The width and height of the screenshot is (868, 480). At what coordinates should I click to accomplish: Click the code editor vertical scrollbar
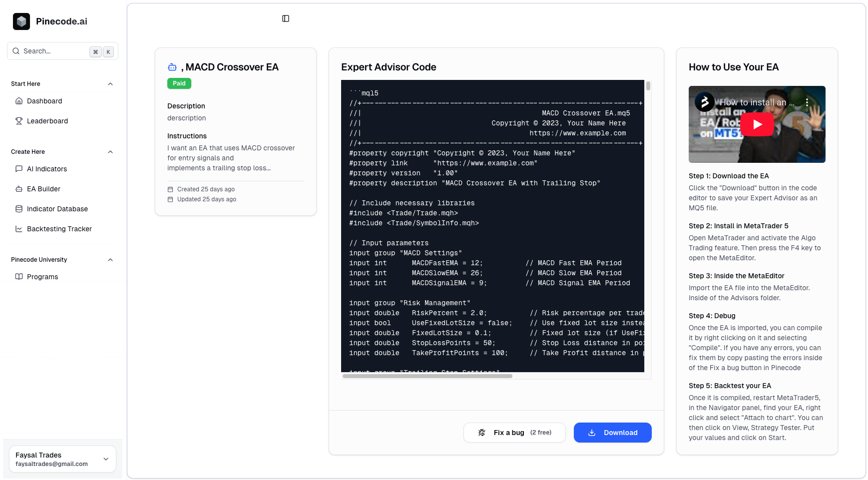648,86
